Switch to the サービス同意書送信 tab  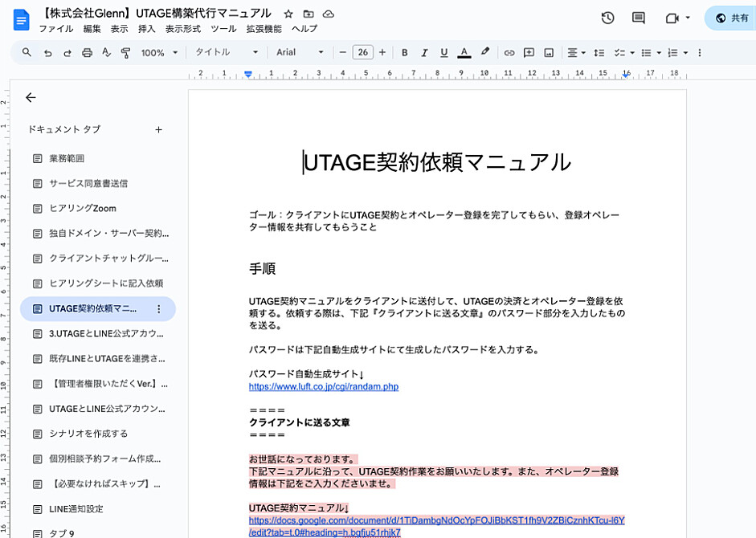(x=98, y=184)
